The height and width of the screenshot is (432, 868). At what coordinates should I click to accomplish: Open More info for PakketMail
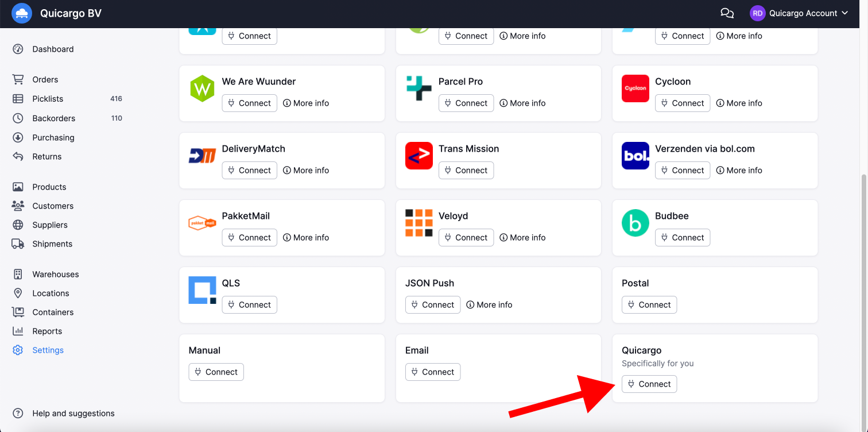point(306,237)
